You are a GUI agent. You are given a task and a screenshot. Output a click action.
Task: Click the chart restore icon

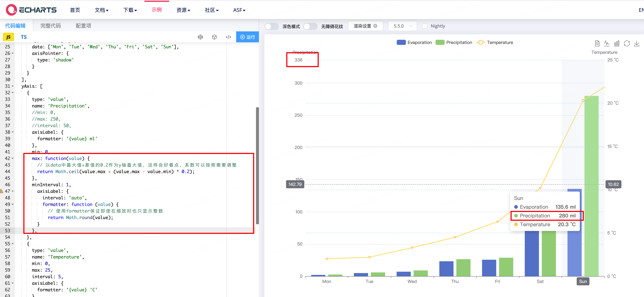coord(627,44)
